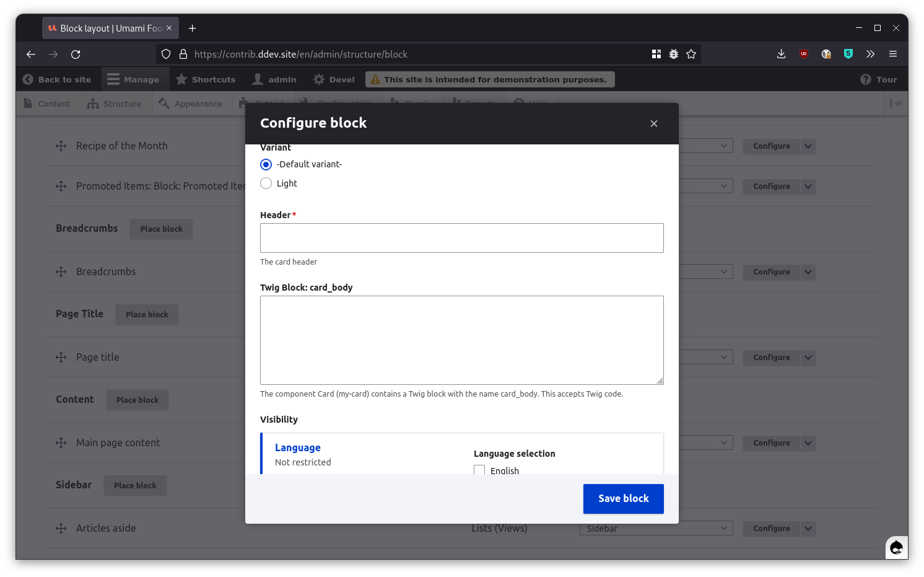Viewport: 924px width, 577px height.
Task: Grab the move handle beside Recipe of the Month
Action: pyautogui.click(x=60, y=146)
